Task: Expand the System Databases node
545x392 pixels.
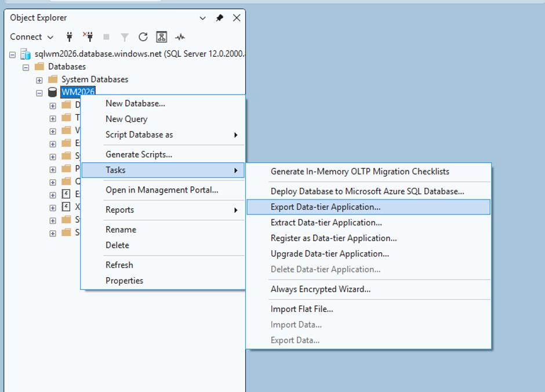Action: [x=39, y=80]
